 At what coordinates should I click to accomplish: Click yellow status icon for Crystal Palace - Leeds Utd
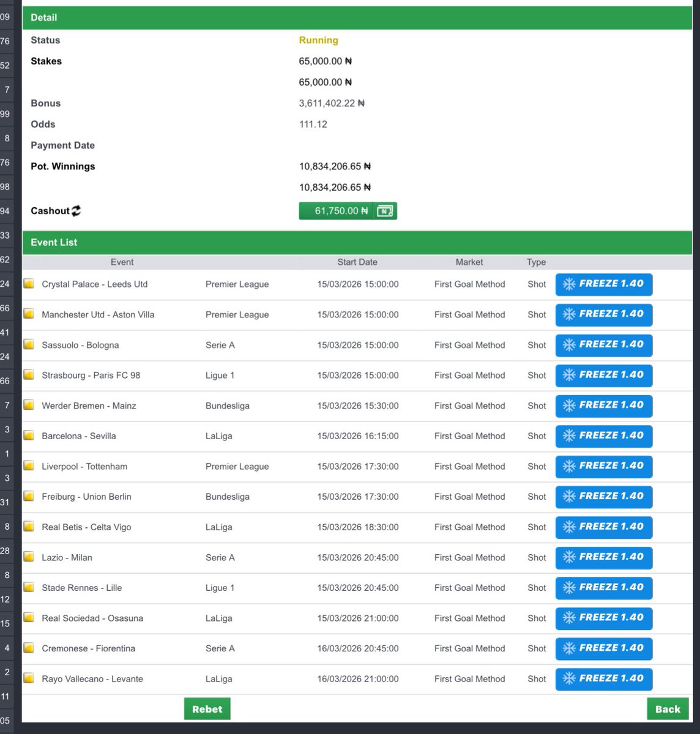pyautogui.click(x=29, y=284)
